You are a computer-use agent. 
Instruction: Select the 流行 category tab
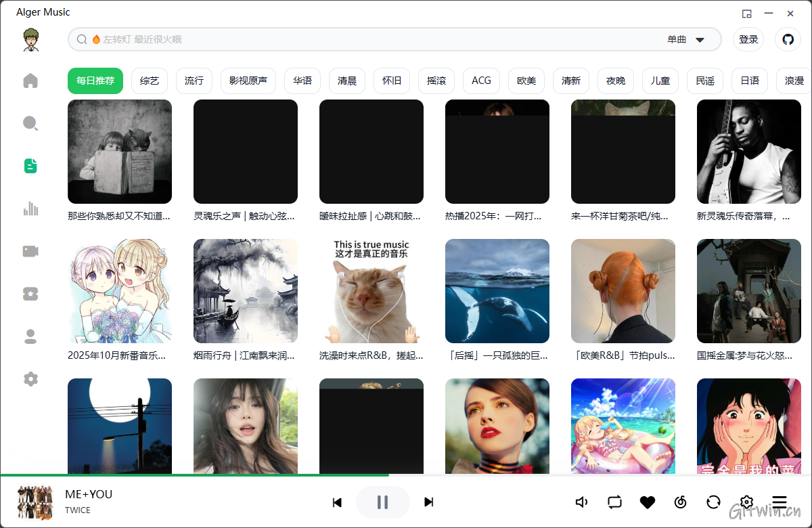(194, 81)
